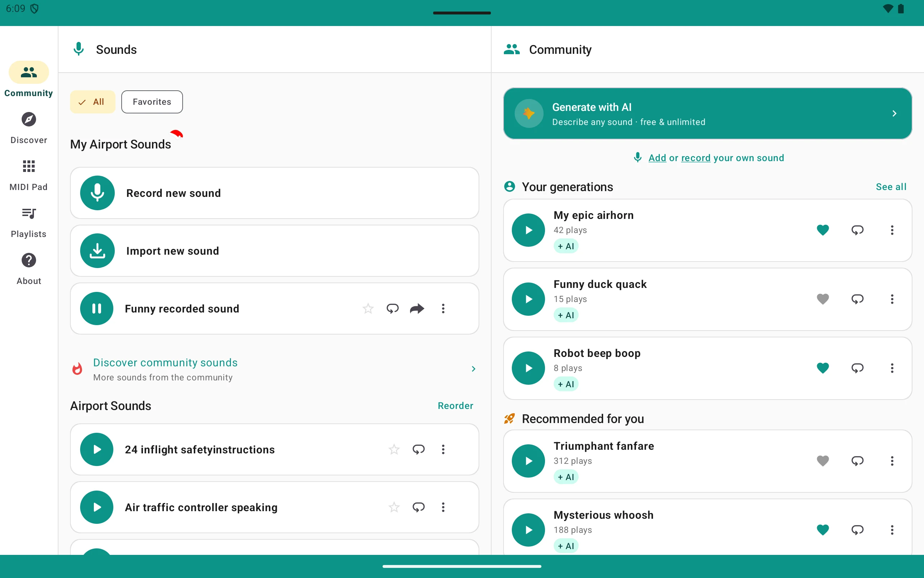This screenshot has height=578, width=924.
Task: Open options for 24 inflight safetyinstructions
Action: (x=443, y=449)
